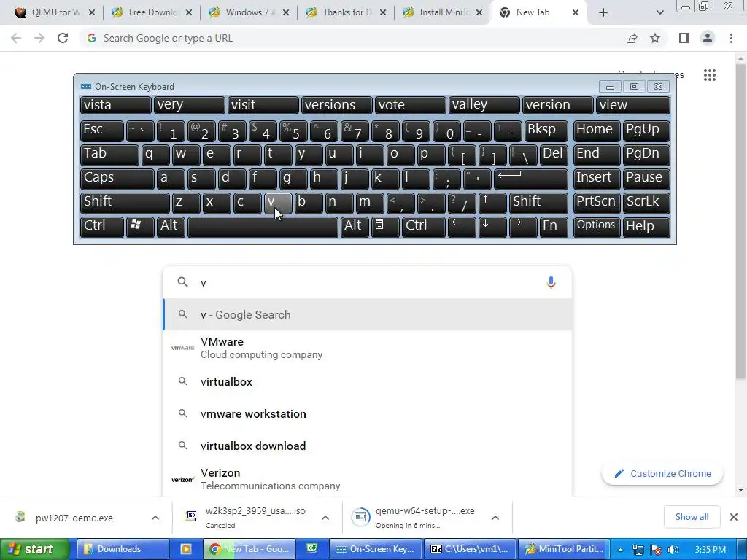Start voice search with microphone icon
This screenshot has height=560, width=747.
551,282
